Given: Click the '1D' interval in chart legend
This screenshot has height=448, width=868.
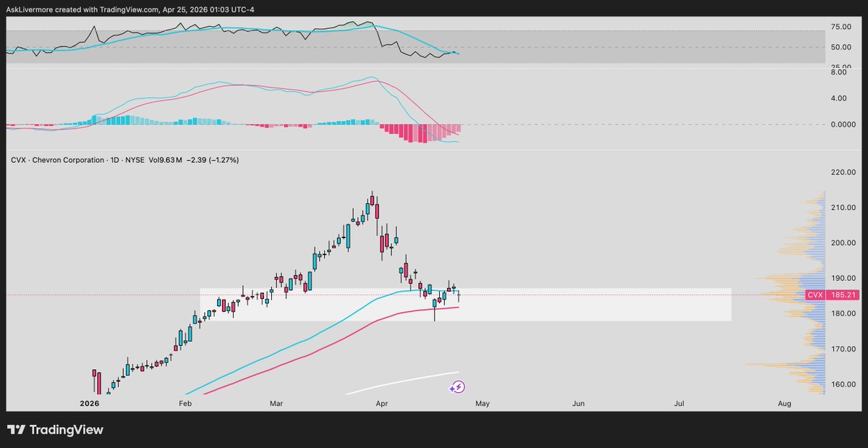Looking at the screenshot, I should [x=116, y=159].
